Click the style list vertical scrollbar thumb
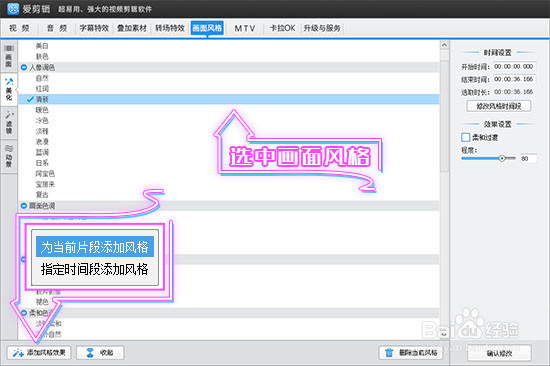The height and width of the screenshot is (366, 550). point(444,116)
